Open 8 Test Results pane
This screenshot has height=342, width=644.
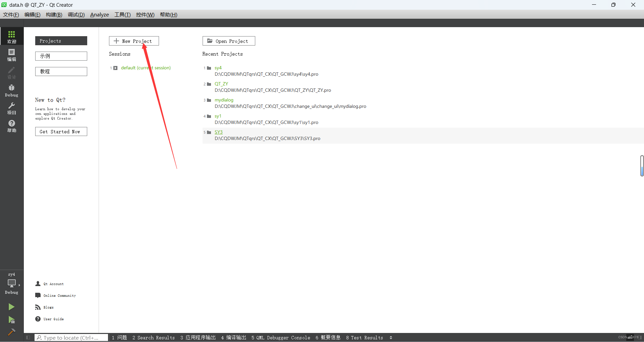point(365,338)
